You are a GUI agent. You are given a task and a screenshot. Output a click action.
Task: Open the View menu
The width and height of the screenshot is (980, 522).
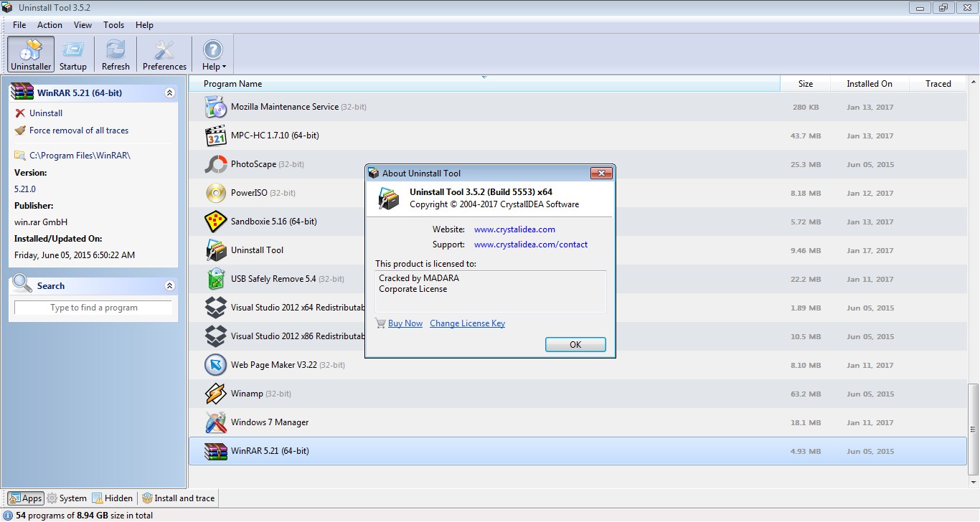coord(83,24)
